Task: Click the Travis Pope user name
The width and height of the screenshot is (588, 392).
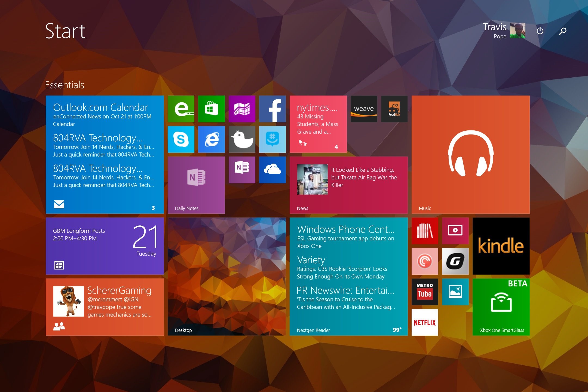Action: (495, 31)
